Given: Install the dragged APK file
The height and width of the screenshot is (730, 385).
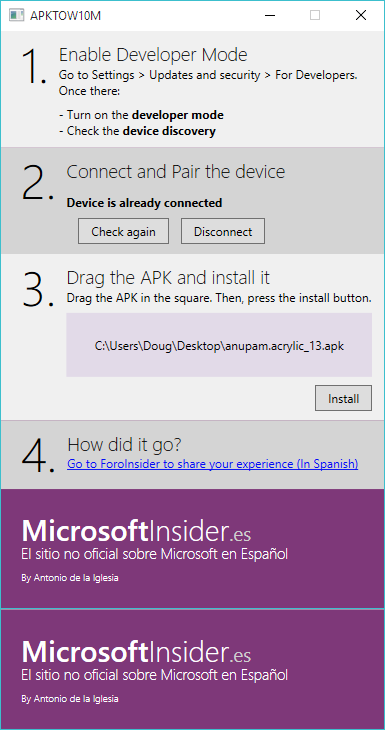Looking at the screenshot, I should point(344,398).
